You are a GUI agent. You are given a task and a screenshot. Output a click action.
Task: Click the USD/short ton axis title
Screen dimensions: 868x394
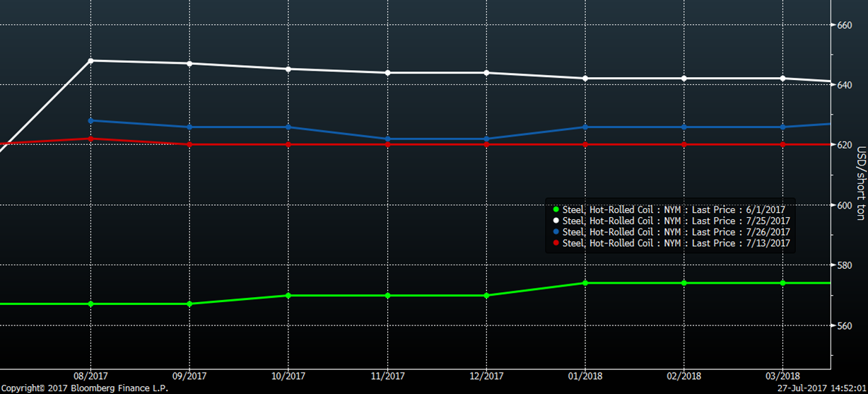point(860,182)
